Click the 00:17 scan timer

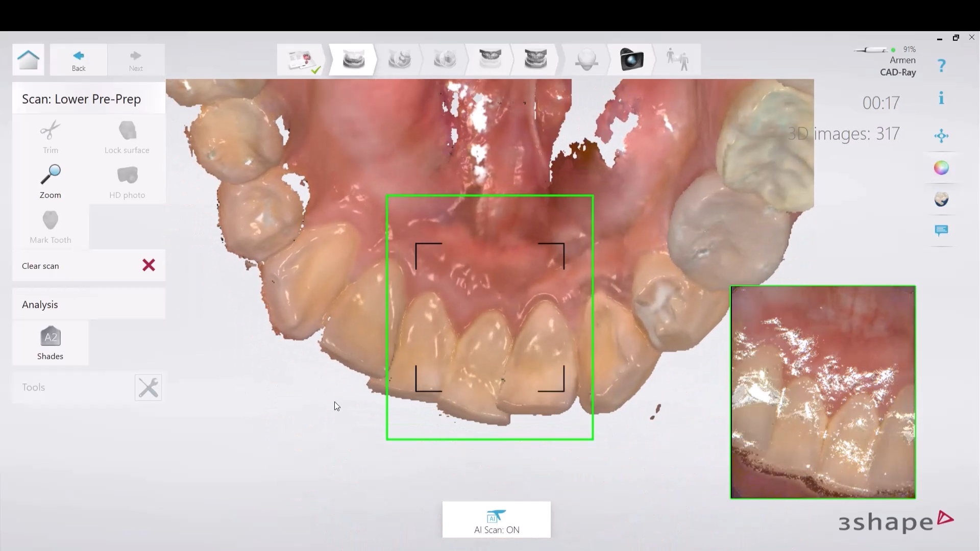tap(881, 103)
